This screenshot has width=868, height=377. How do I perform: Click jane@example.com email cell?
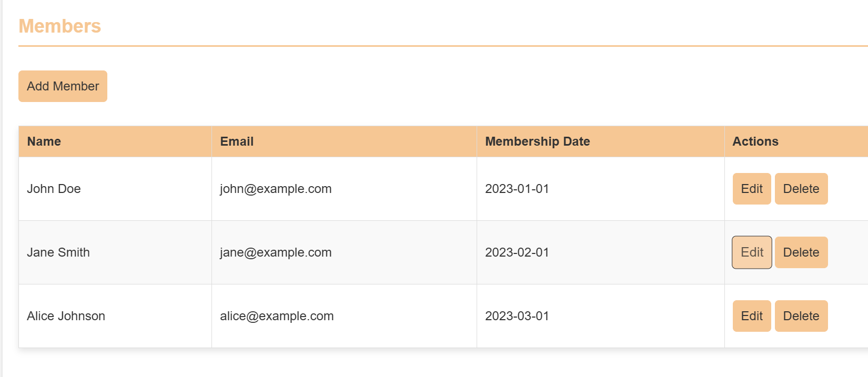pos(276,252)
